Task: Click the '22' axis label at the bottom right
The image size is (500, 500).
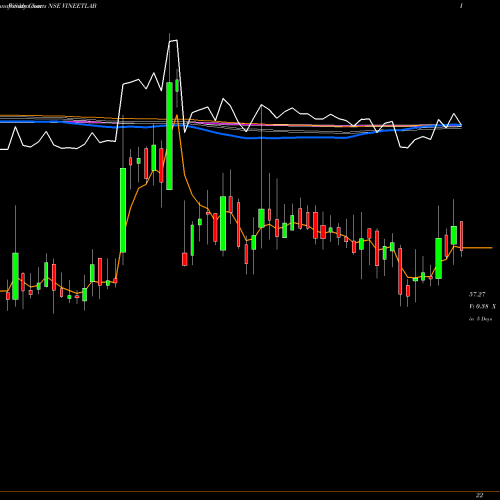Action: [x=479, y=495]
